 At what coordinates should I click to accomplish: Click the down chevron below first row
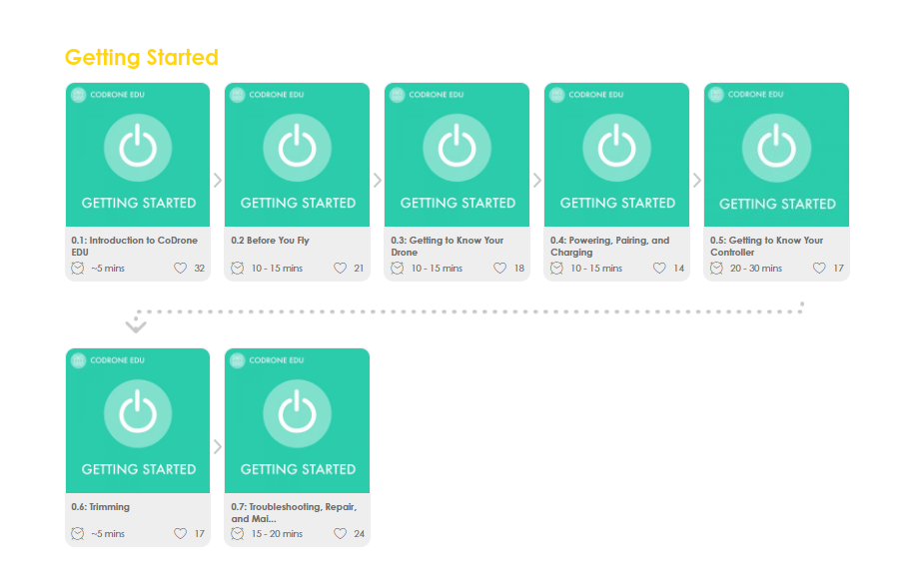[x=137, y=326]
